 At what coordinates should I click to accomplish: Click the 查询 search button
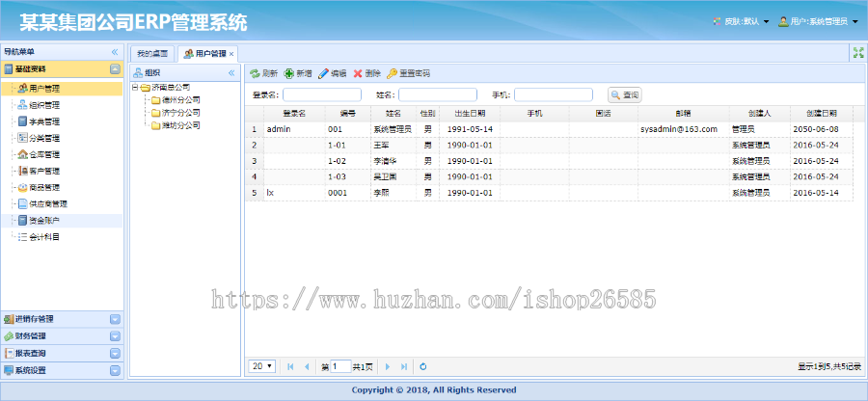pos(624,94)
